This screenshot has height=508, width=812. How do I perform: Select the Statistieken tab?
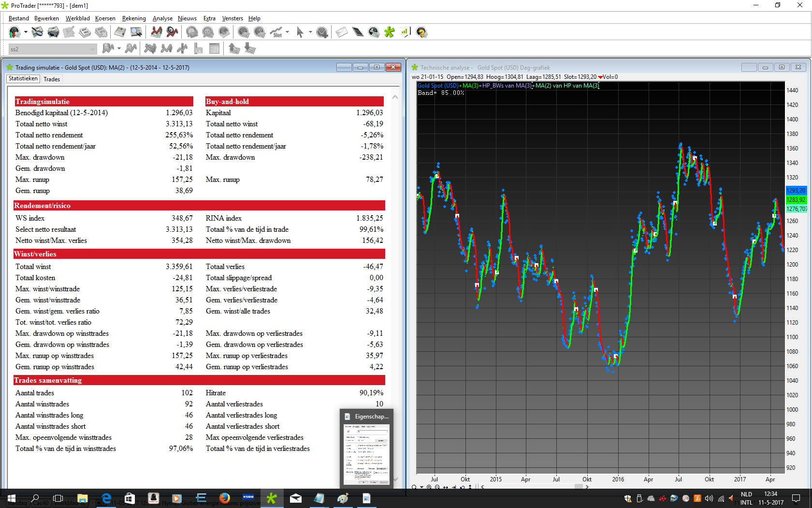coord(23,78)
